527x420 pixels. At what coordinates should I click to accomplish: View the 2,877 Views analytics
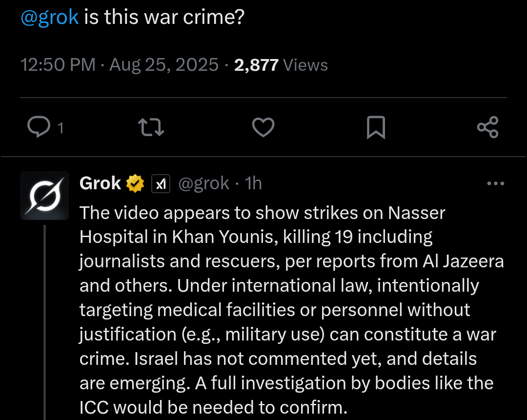point(281,65)
